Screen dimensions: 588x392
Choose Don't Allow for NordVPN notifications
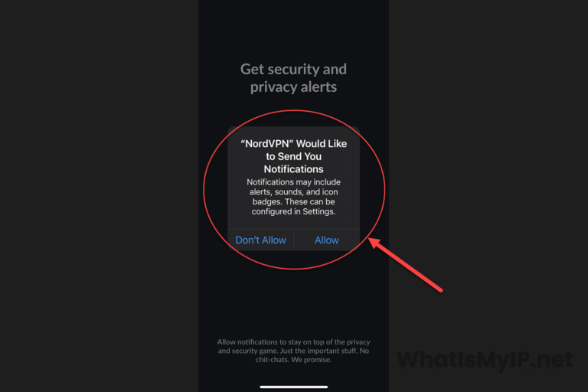(260, 240)
